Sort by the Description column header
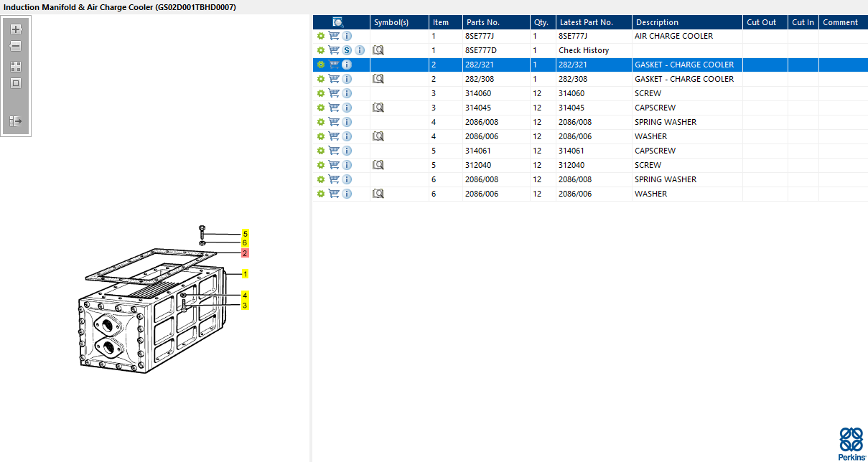Viewport: 868px width, 462px height. (687, 22)
